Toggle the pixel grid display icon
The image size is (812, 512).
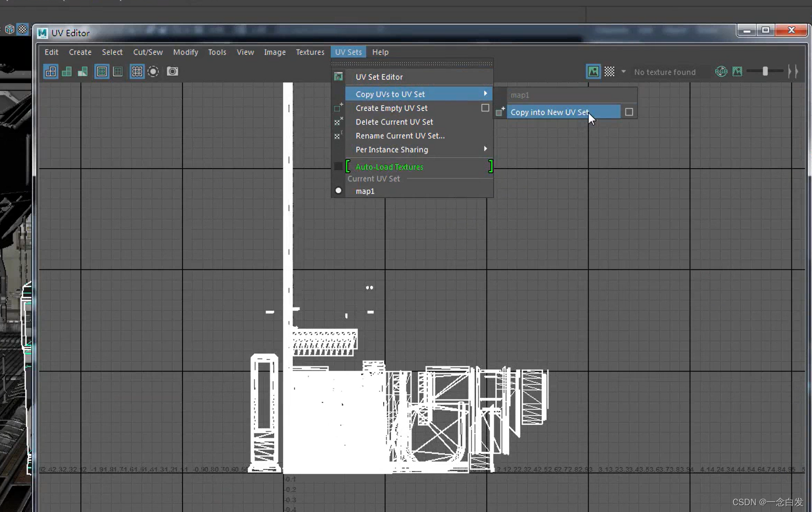137,72
